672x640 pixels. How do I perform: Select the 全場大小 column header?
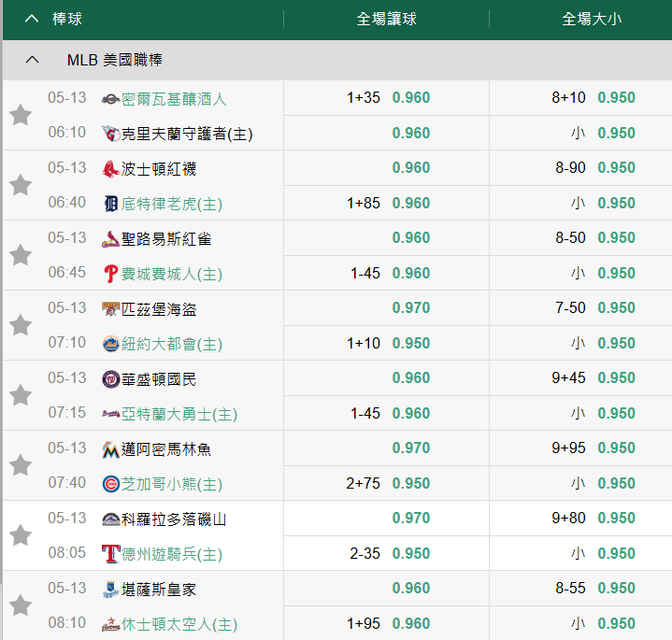click(592, 19)
